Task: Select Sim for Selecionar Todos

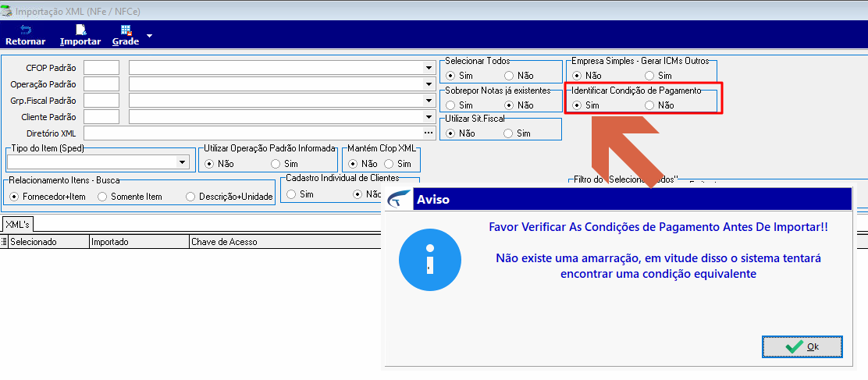Action: click(x=450, y=76)
